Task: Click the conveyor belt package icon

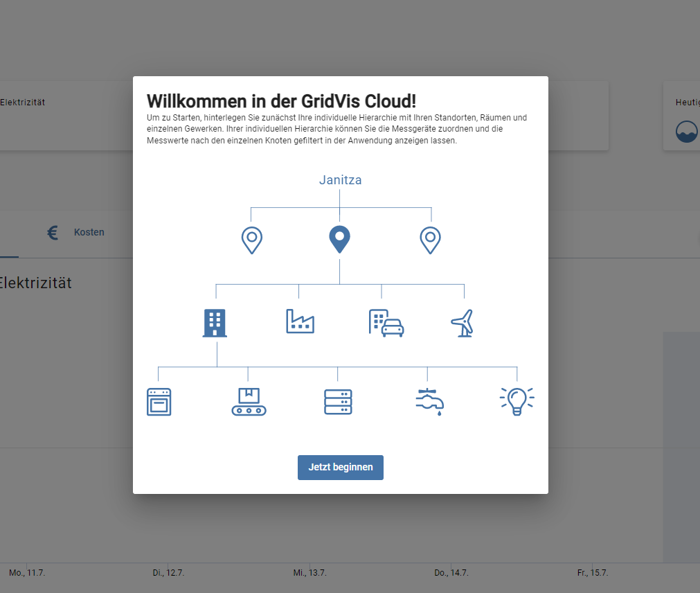Action: [249, 402]
